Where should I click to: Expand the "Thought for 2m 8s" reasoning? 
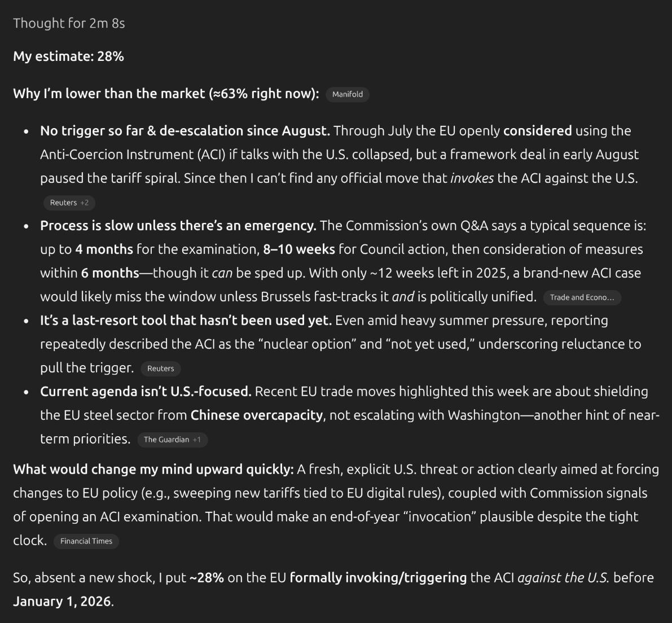click(69, 23)
